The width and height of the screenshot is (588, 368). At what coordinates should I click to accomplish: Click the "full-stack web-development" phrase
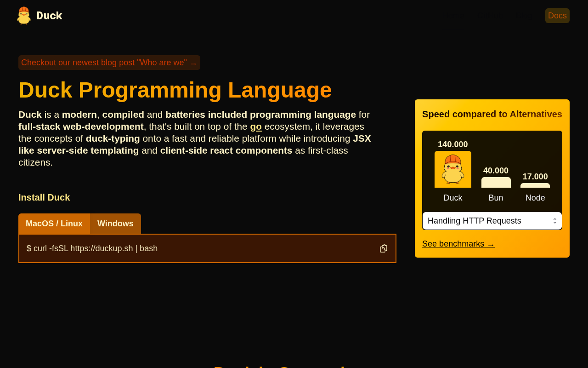click(x=81, y=126)
